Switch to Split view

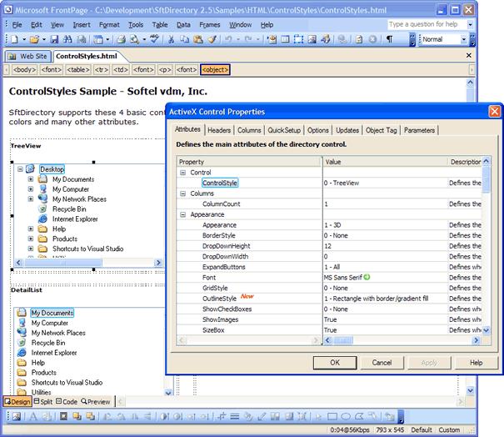click(43, 402)
